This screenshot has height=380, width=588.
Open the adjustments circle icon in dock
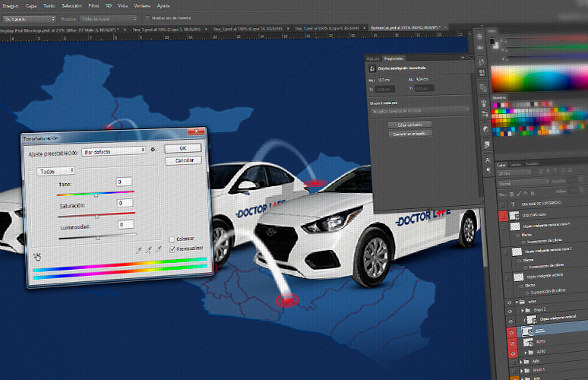(486, 129)
